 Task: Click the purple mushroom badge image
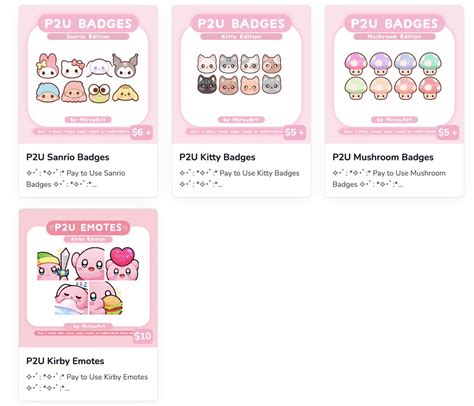[x=381, y=64]
